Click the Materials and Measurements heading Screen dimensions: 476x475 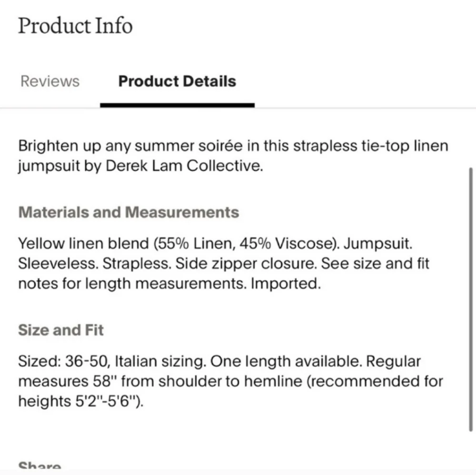click(x=129, y=212)
